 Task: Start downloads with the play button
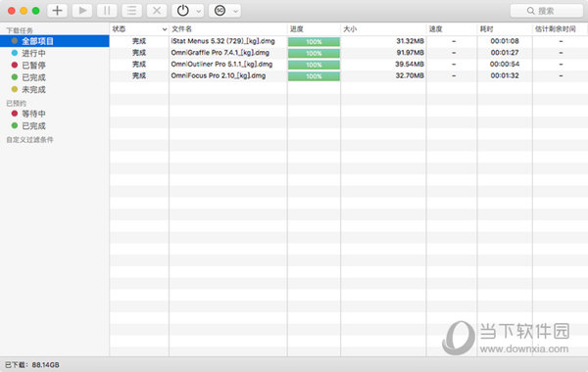(x=82, y=11)
